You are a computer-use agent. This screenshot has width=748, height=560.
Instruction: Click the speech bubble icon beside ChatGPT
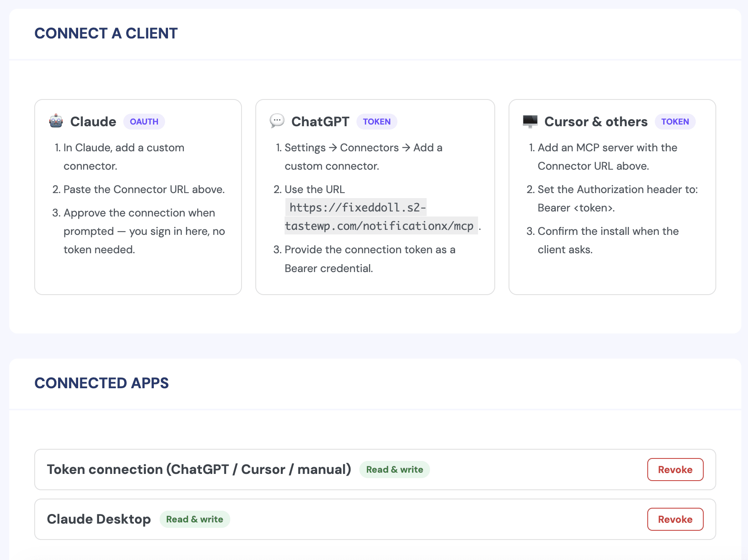click(x=277, y=121)
